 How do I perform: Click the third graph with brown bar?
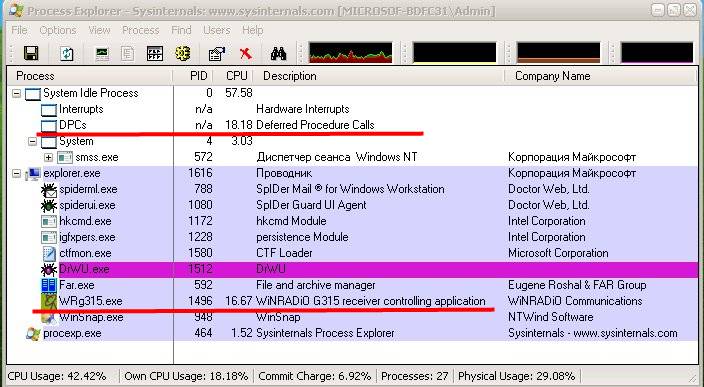click(559, 53)
